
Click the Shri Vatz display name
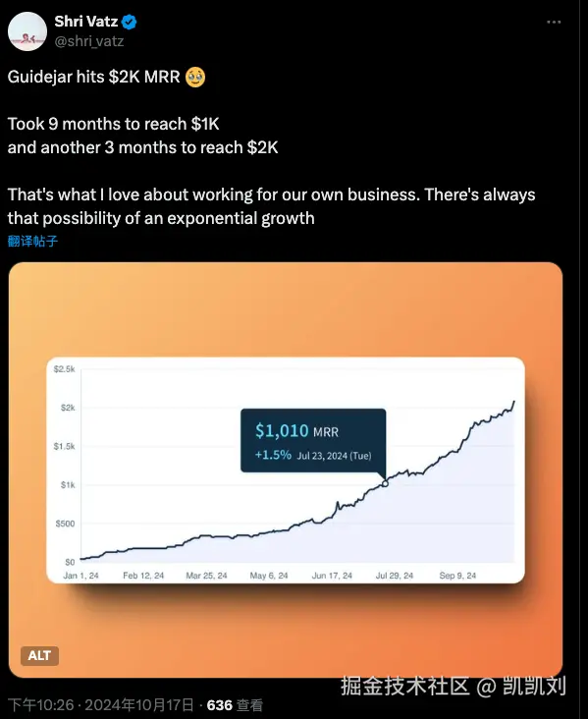point(86,21)
